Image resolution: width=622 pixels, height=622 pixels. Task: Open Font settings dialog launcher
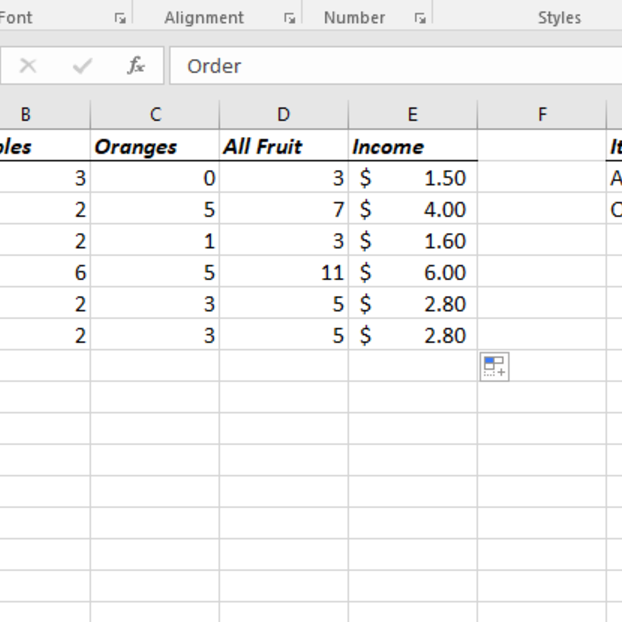tap(120, 18)
